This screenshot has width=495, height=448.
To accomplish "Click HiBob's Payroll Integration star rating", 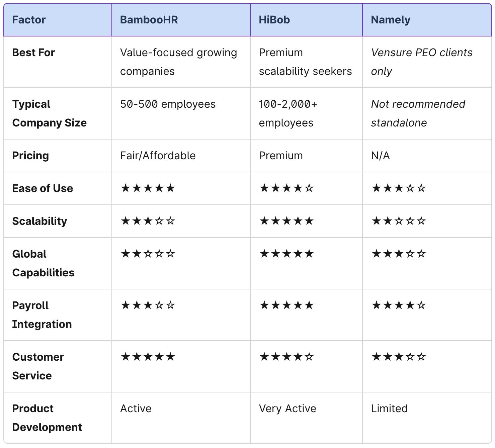I will coord(287,305).
